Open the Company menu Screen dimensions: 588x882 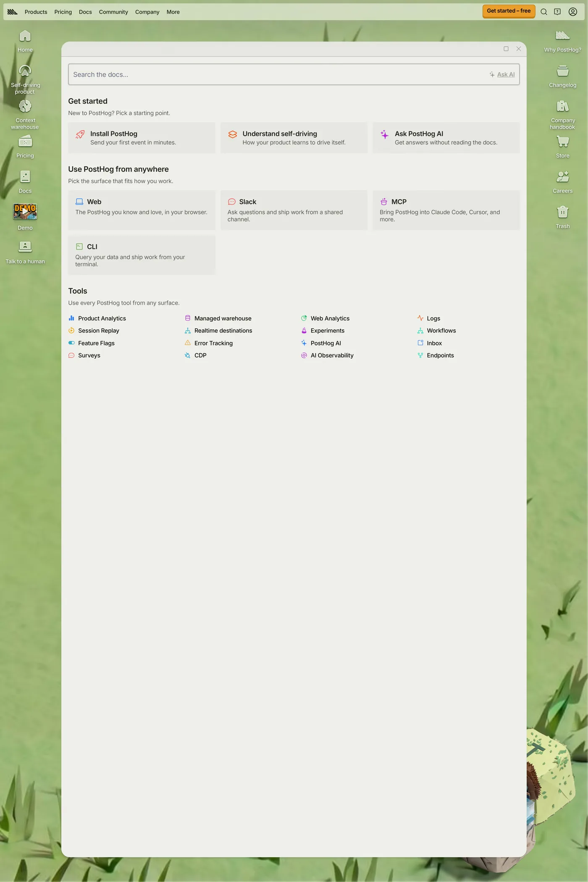pyautogui.click(x=147, y=12)
